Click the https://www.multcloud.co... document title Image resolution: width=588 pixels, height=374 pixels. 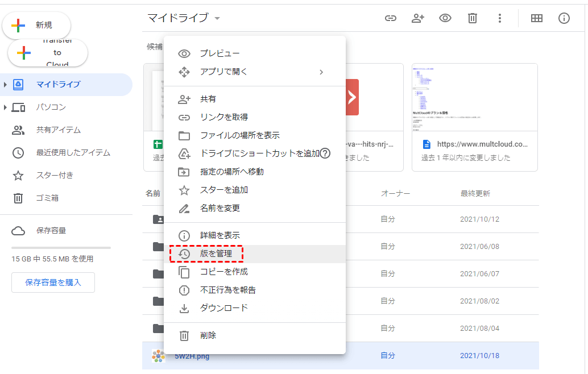(482, 144)
